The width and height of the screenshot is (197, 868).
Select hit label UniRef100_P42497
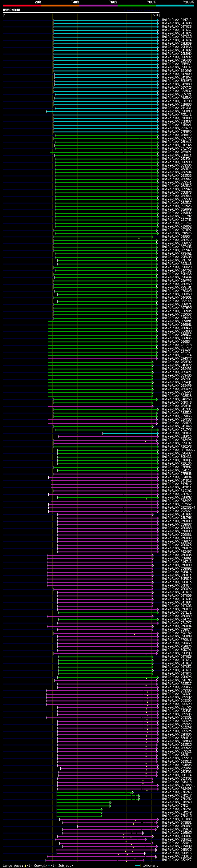176,551
